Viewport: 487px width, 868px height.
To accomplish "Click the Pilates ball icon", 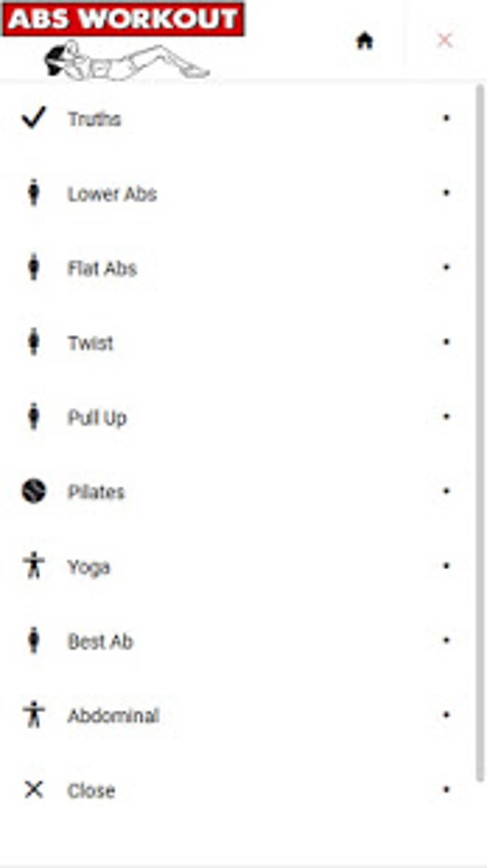I will (x=34, y=491).
